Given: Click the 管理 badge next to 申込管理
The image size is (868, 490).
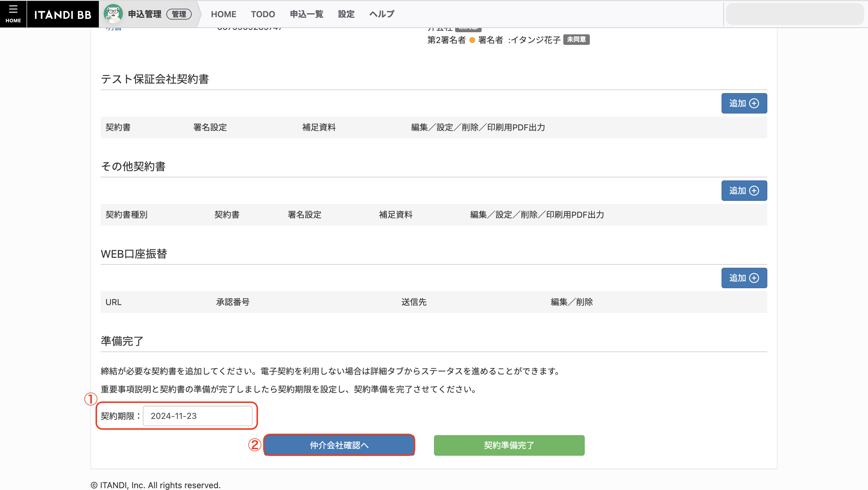Looking at the screenshot, I should (179, 14).
